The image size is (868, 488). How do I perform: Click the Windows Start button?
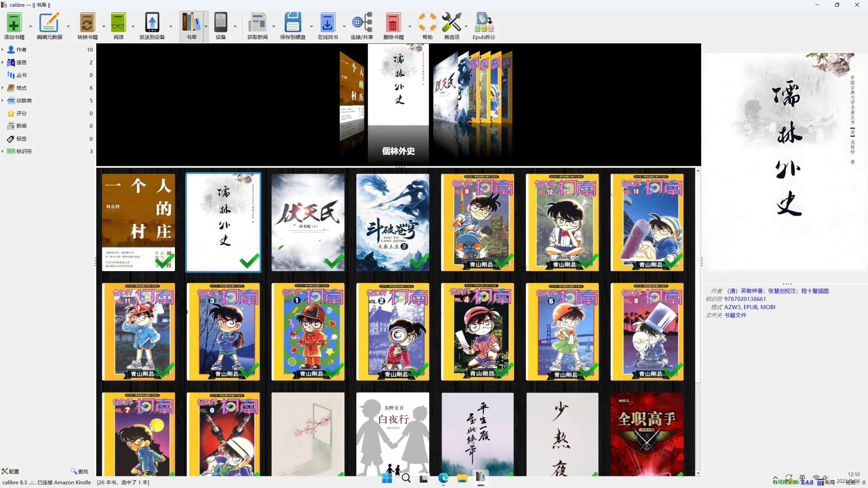387,478
